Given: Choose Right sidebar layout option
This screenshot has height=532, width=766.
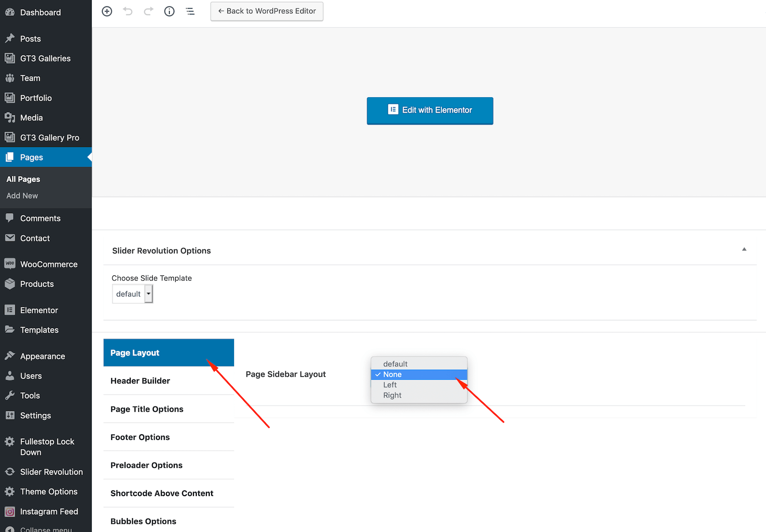Looking at the screenshot, I should (x=419, y=396).
